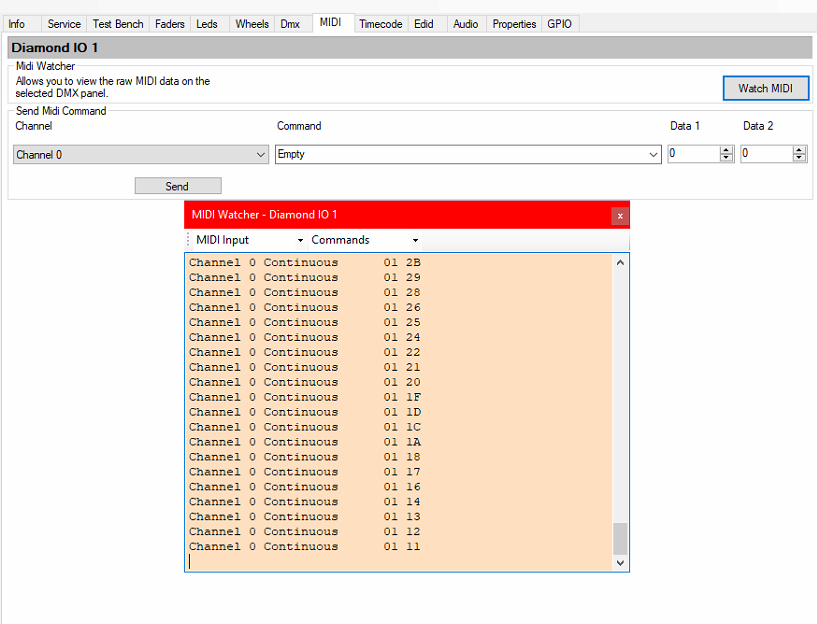The width and height of the screenshot is (817, 624).
Task: Open the Commands dropdown menu
Action: coord(365,240)
